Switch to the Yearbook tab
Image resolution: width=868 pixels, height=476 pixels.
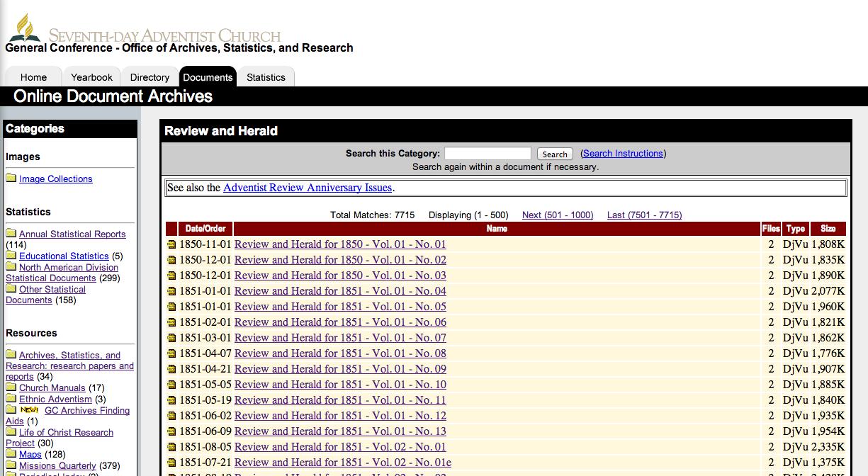[91, 77]
